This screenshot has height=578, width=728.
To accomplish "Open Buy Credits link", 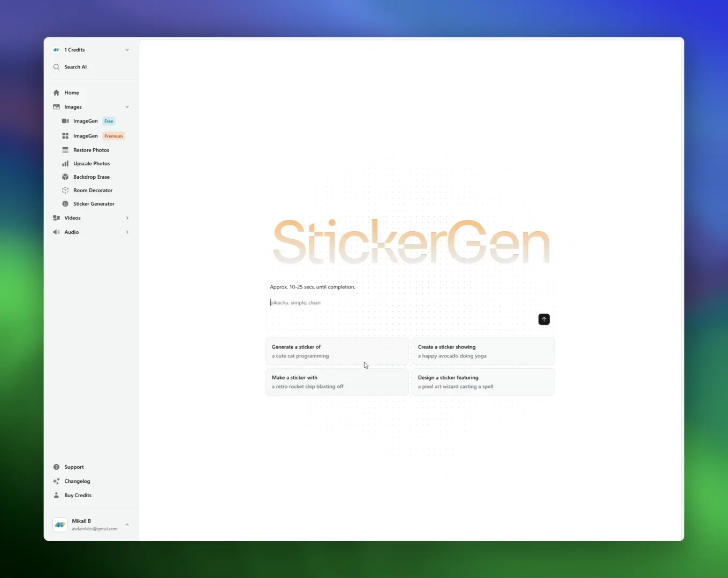I will [78, 496].
